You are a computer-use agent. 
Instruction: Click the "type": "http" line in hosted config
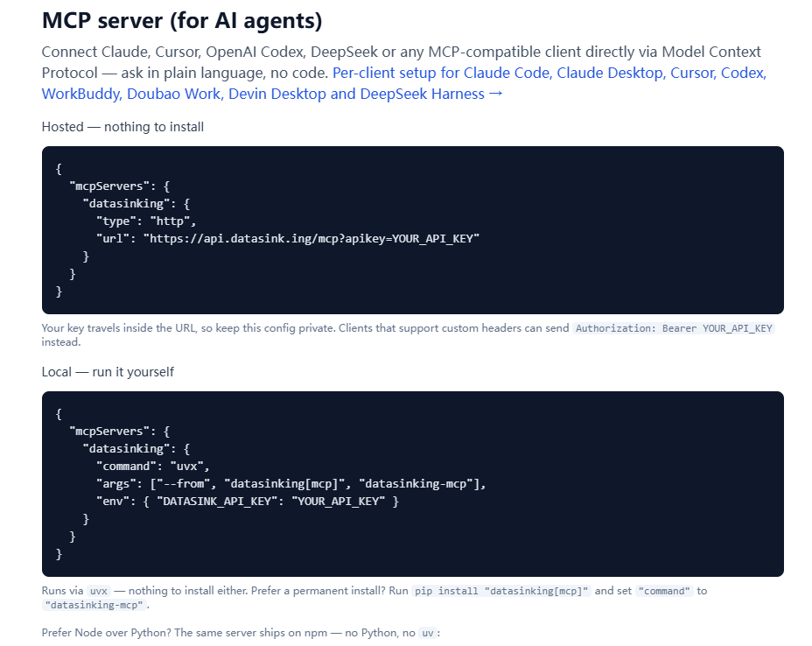point(146,221)
